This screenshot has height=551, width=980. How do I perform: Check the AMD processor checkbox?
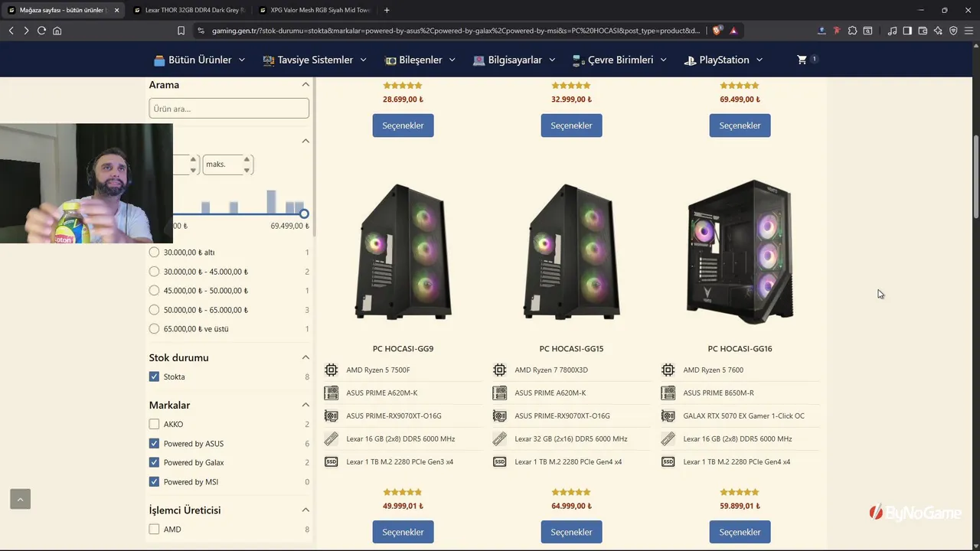(x=154, y=529)
